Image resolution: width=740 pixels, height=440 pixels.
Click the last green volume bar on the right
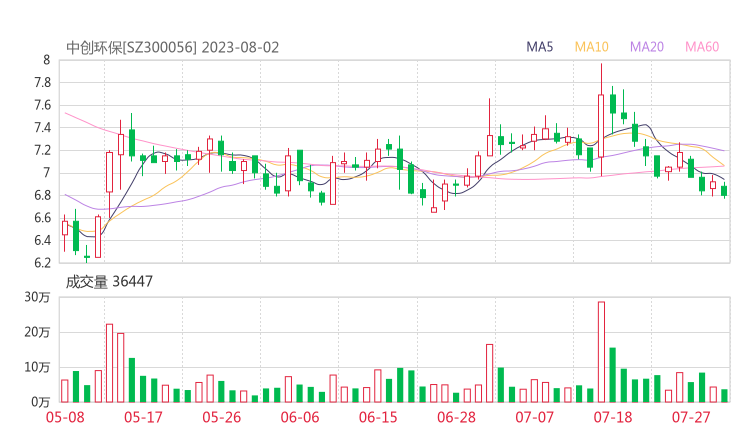click(x=724, y=396)
